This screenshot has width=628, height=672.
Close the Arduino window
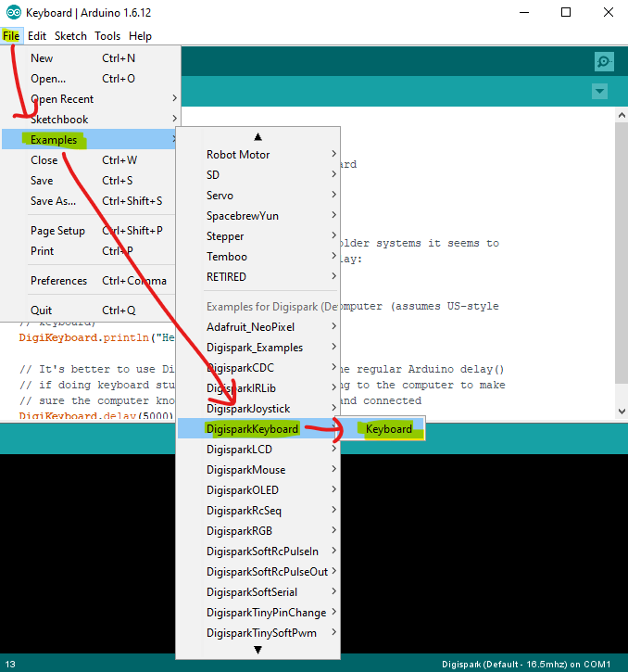coord(609,12)
